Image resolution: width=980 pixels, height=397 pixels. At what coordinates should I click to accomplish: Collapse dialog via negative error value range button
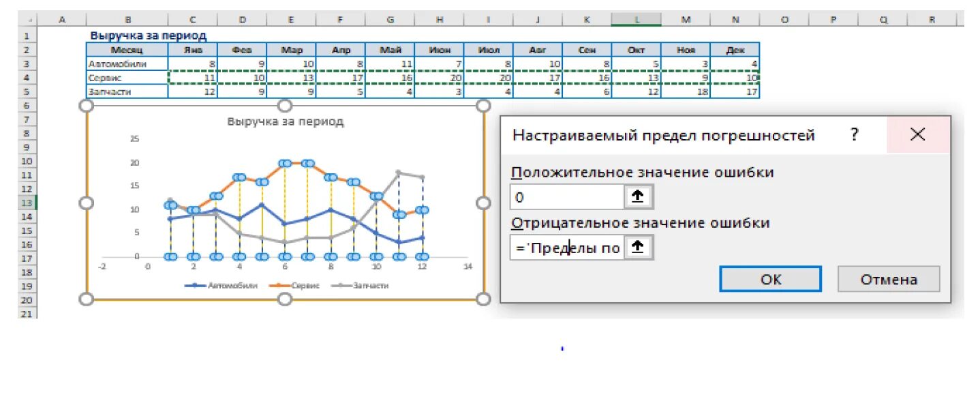[637, 248]
